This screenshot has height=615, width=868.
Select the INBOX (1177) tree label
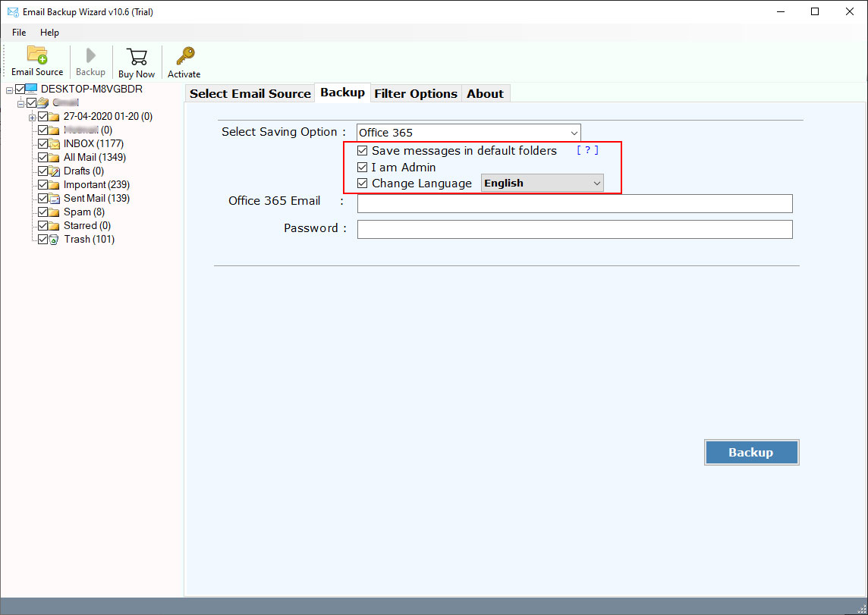93,144
